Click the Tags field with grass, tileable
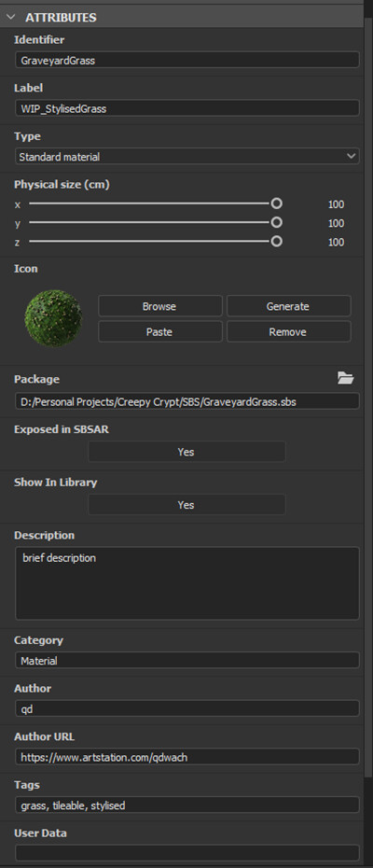Screen dimensions: 373x868 pos(187,805)
